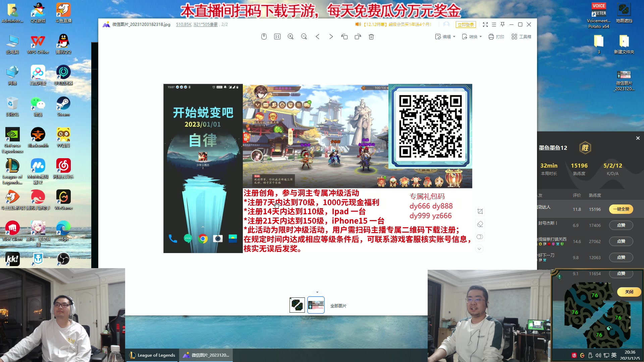Switch to League of Legends taskbar item

tap(153, 355)
